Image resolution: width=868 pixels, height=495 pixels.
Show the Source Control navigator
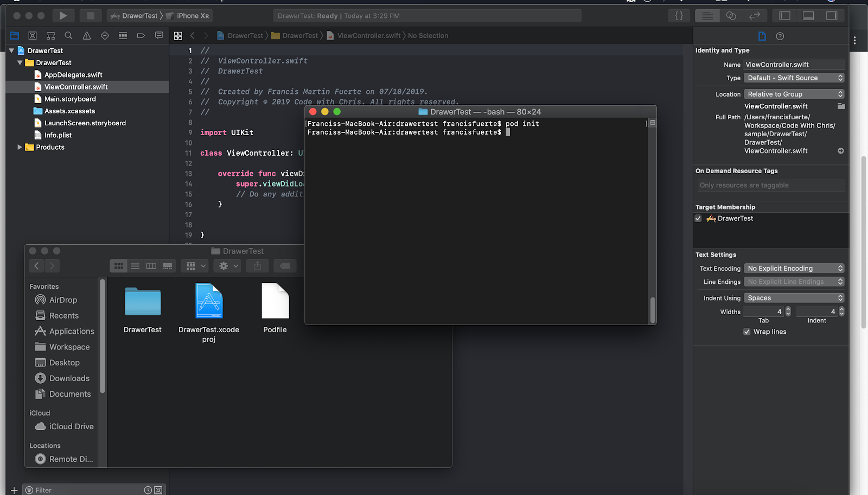coord(33,36)
